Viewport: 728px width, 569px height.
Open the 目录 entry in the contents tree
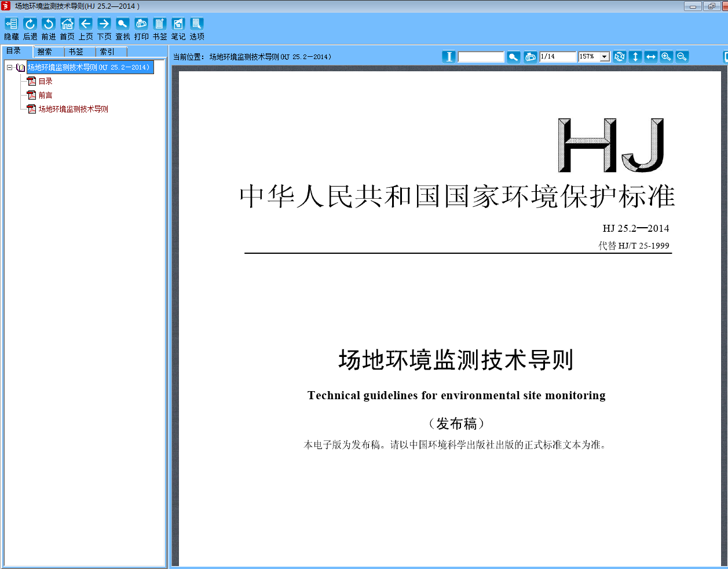click(x=46, y=81)
